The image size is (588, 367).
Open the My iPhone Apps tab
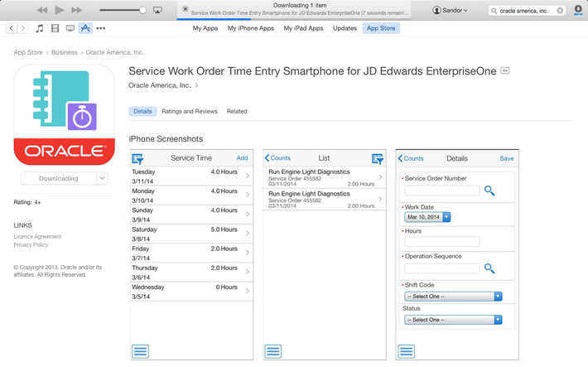pyautogui.click(x=250, y=28)
